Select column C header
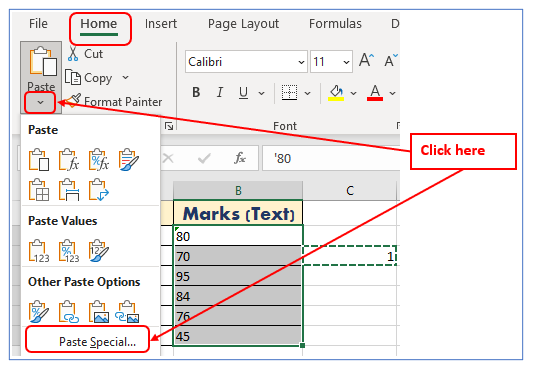Screen dimensions: 533x368 tap(350, 191)
